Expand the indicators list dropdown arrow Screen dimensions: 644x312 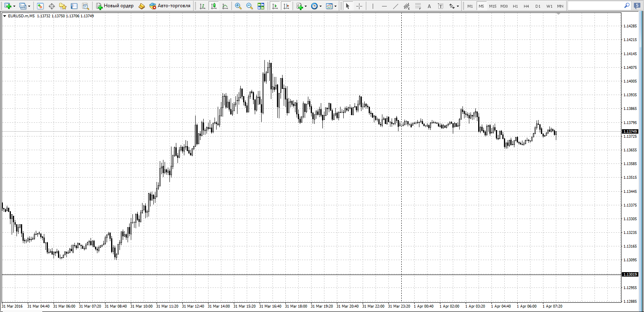[x=305, y=6]
